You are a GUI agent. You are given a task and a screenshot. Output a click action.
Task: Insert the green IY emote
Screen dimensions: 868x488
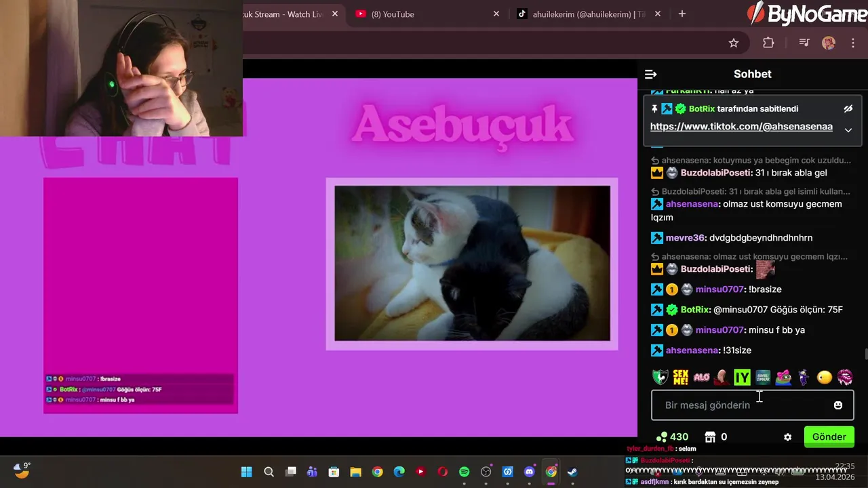coord(743,378)
